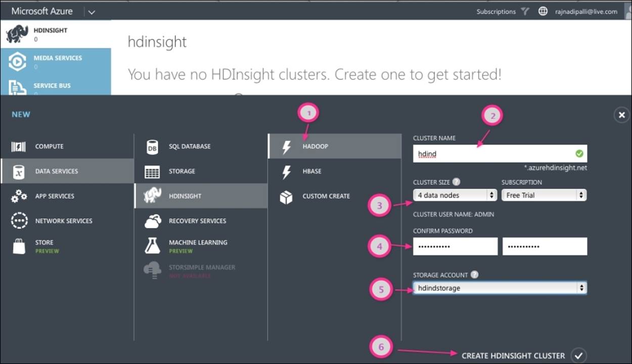
Task: Expand the Microsoft Azure header chevron
Action: click(92, 12)
